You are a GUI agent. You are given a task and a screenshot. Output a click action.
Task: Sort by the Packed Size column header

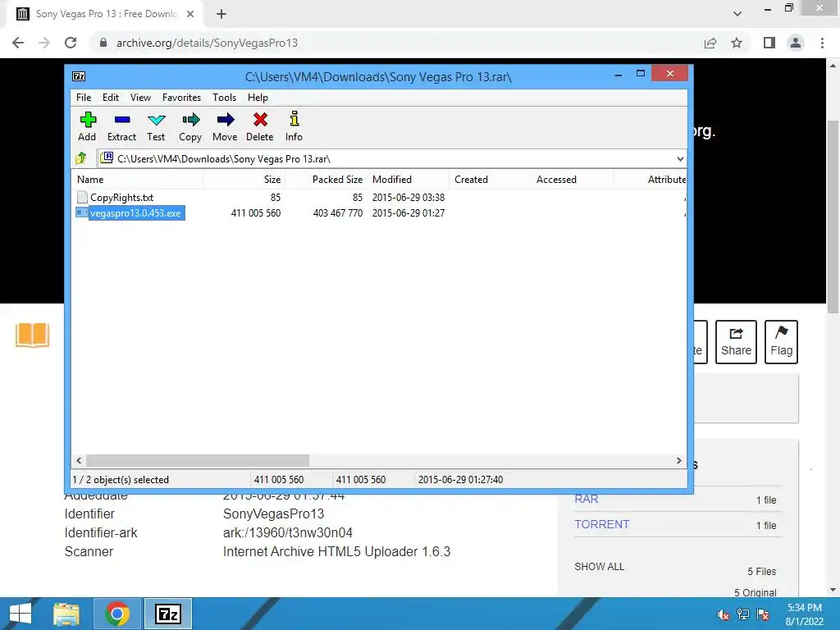326,180
